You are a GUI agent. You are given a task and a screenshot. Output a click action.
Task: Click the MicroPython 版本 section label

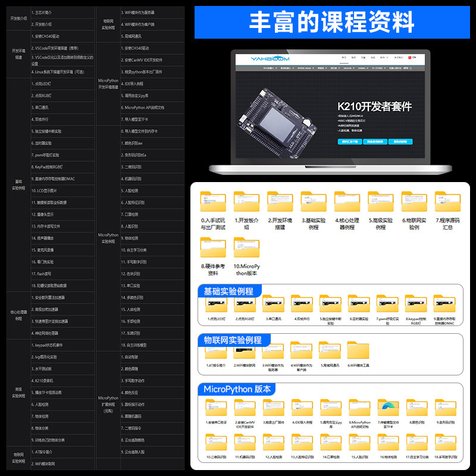[x=237, y=389]
